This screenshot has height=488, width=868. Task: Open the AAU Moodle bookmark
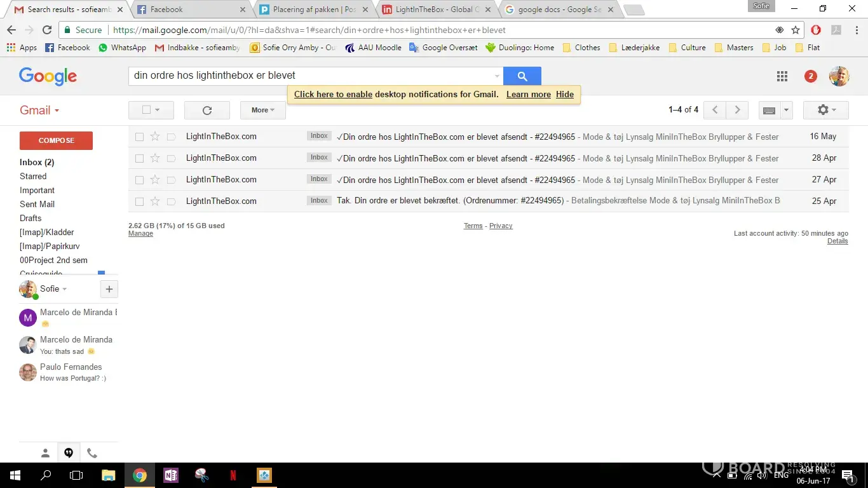coord(373,48)
